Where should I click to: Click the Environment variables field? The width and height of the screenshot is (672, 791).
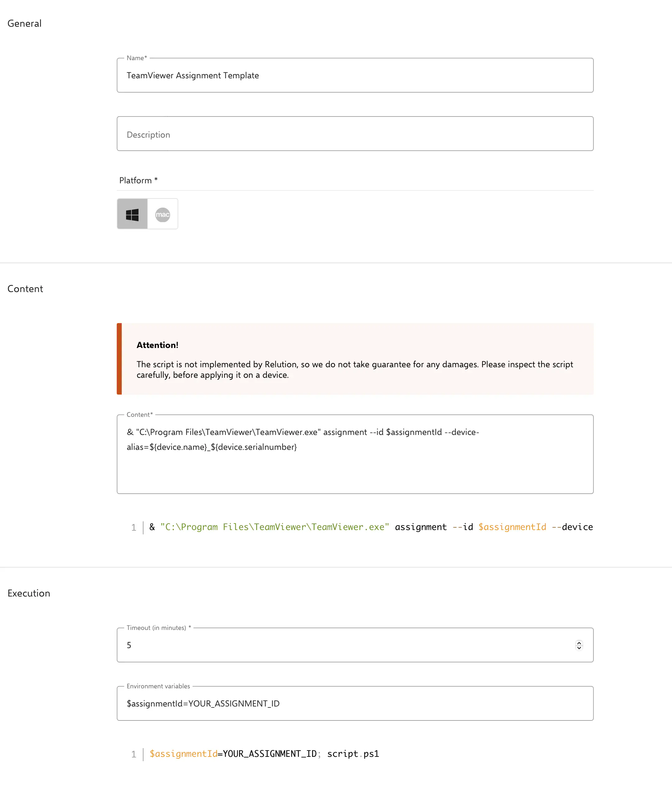pyautogui.click(x=354, y=703)
